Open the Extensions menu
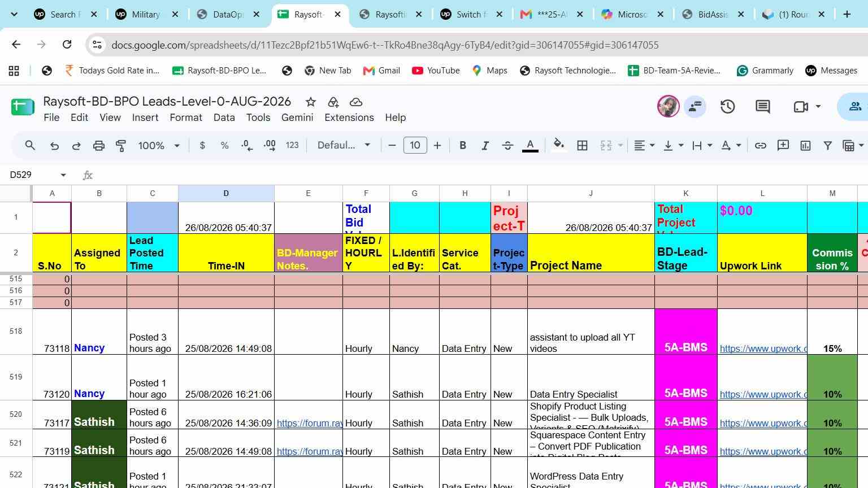The height and width of the screenshot is (488, 868). 349,117
